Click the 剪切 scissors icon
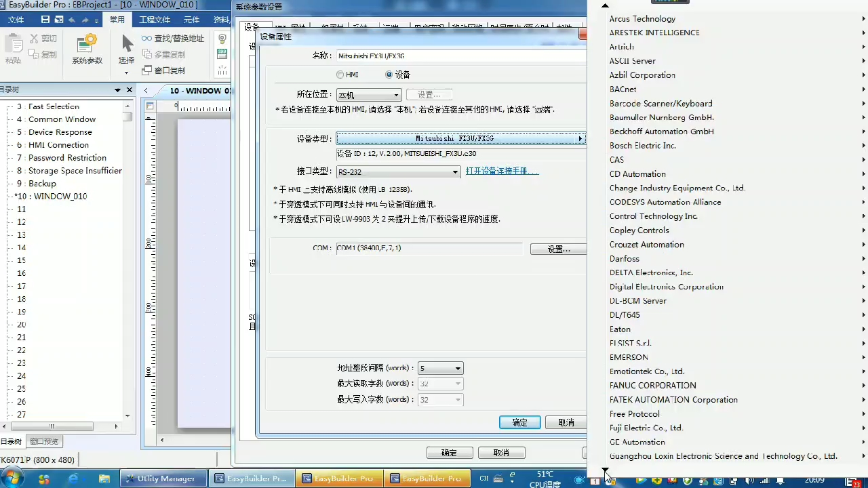 33,39
